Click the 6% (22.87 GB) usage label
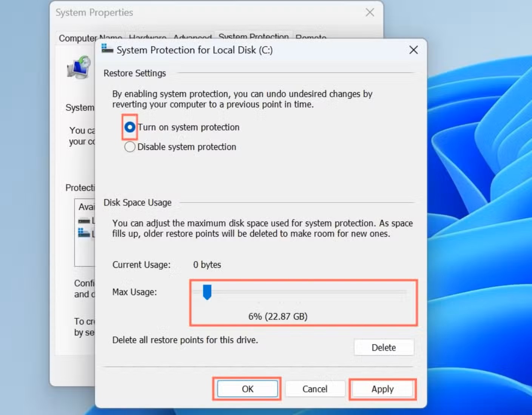This screenshot has width=532, height=415. (278, 317)
